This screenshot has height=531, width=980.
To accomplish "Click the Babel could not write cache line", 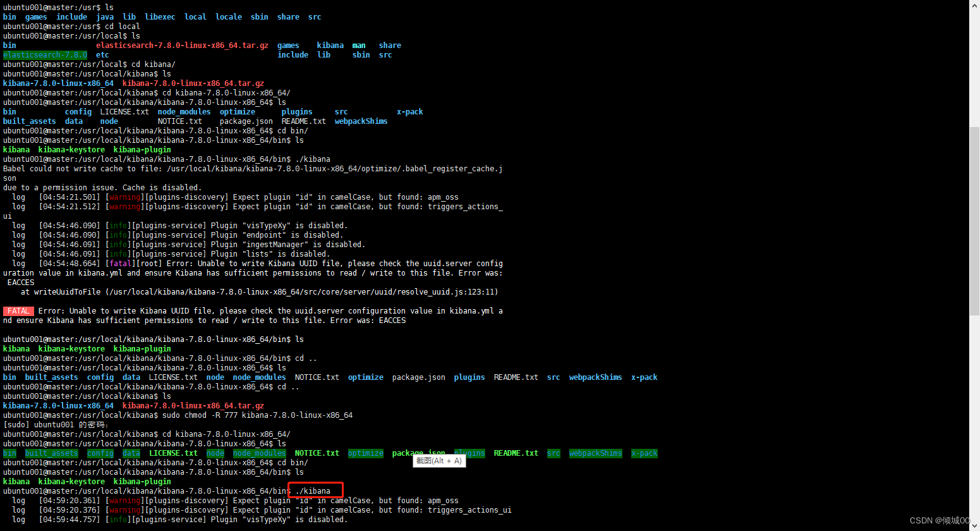I will (x=253, y=169).
